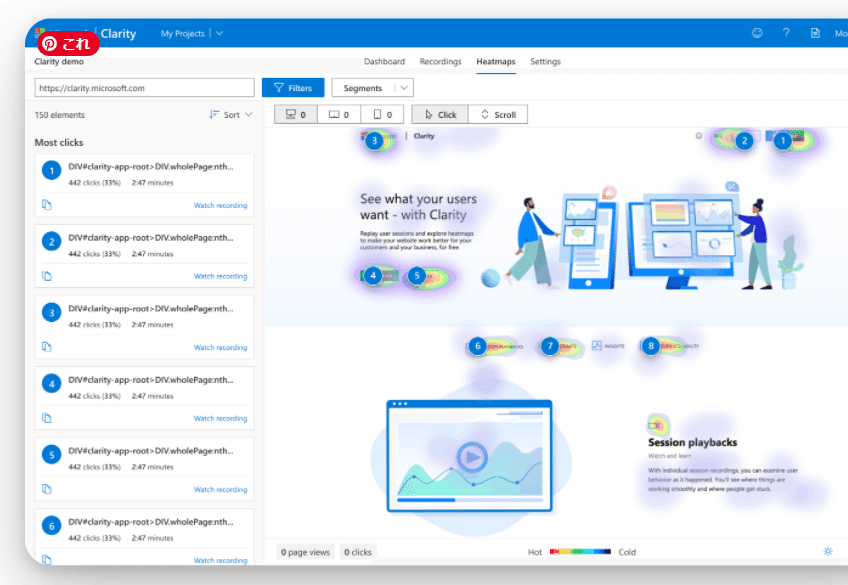Click the 'Session playbacks' heading

pos(692,442)
